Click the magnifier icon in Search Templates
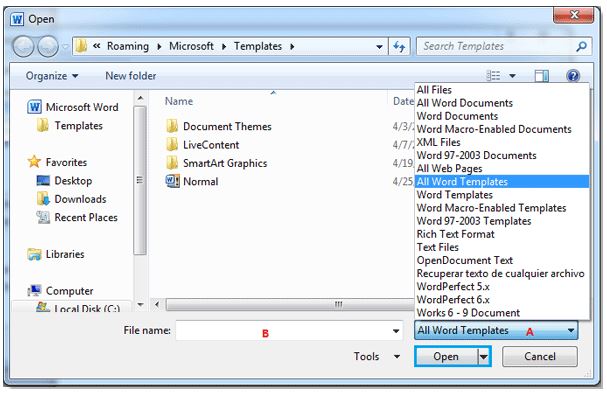607x396 pixels. (x=581, y=46)
